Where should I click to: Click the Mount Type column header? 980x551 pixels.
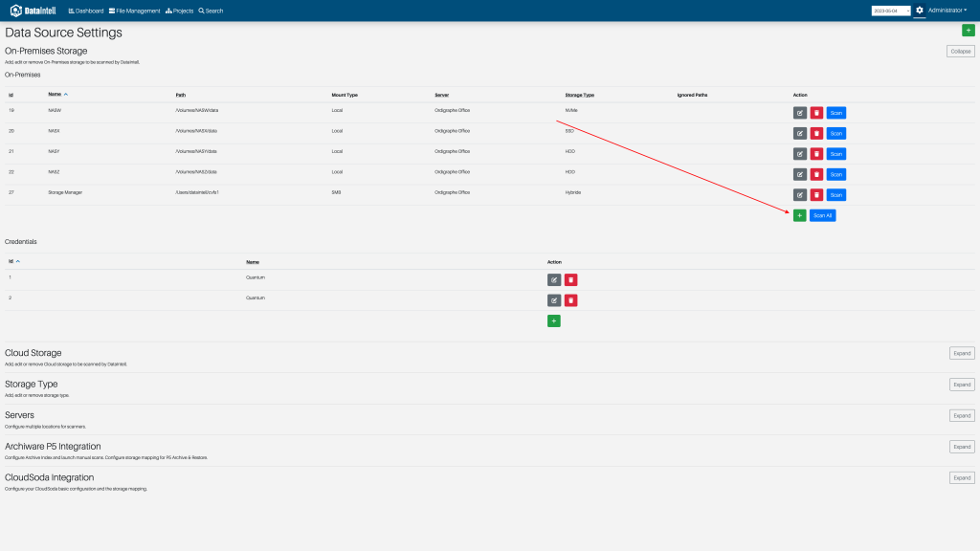point(345,95)
